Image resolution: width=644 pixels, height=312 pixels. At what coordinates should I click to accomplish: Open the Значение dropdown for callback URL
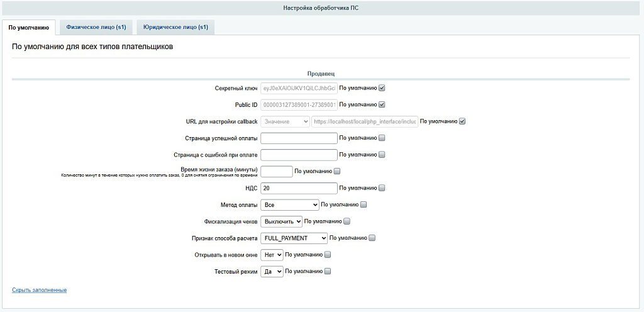286,121
